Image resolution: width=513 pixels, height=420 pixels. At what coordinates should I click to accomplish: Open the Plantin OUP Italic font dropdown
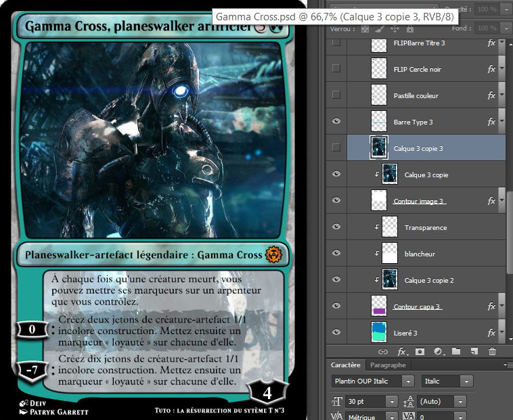point(408,381)
